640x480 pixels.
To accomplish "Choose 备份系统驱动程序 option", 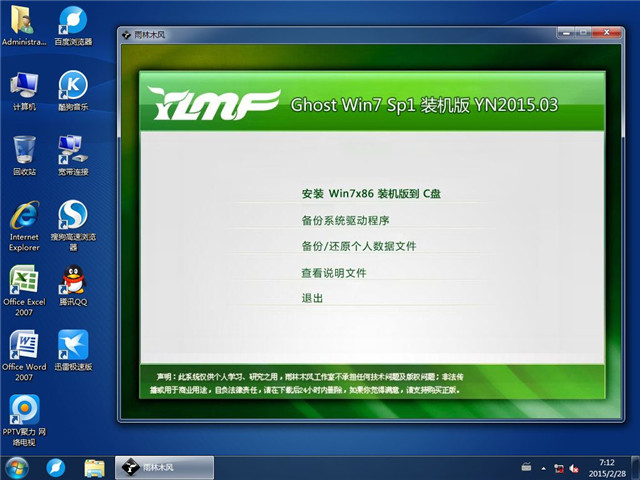I will pos(345,220).
